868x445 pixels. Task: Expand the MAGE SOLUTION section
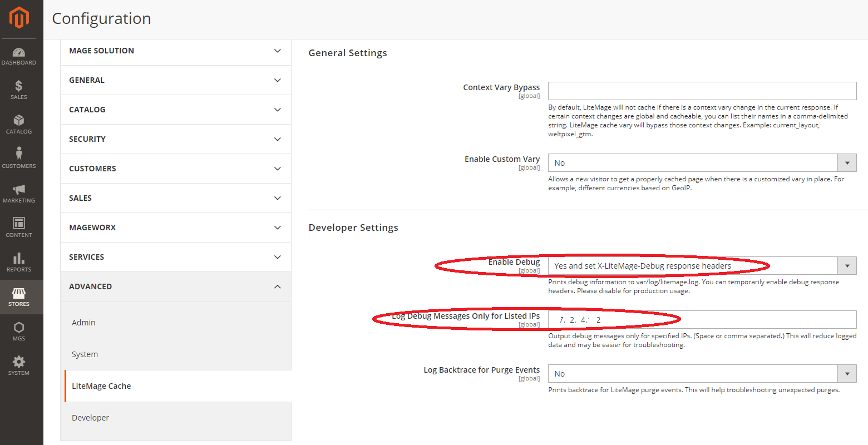pyautogui.click(x=176, y=51)
